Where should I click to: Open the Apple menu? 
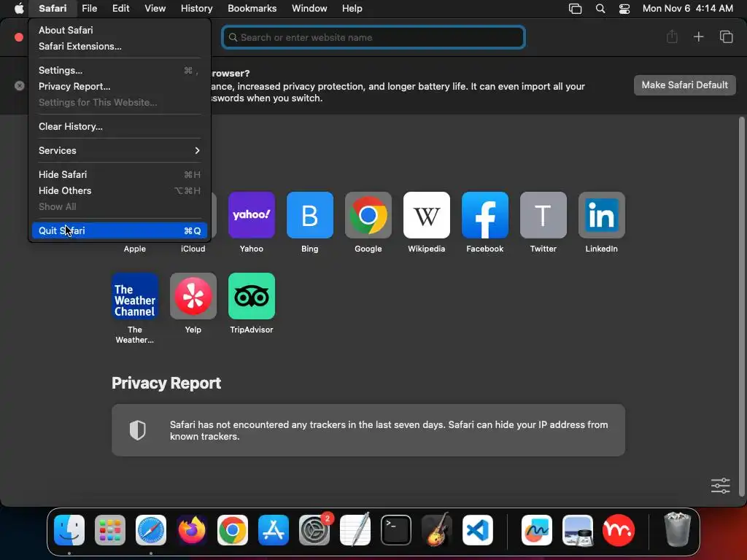(19, 8)
